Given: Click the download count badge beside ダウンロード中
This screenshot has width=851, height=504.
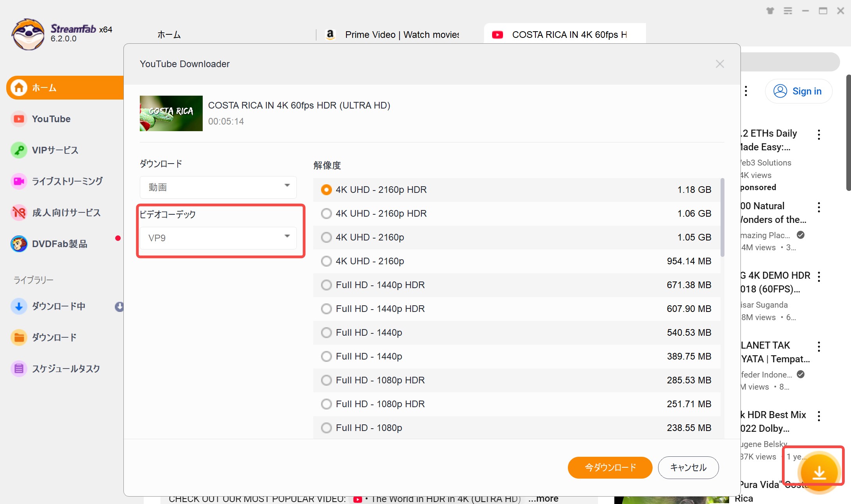Looking at the screenshot, I should coord(120,307).
